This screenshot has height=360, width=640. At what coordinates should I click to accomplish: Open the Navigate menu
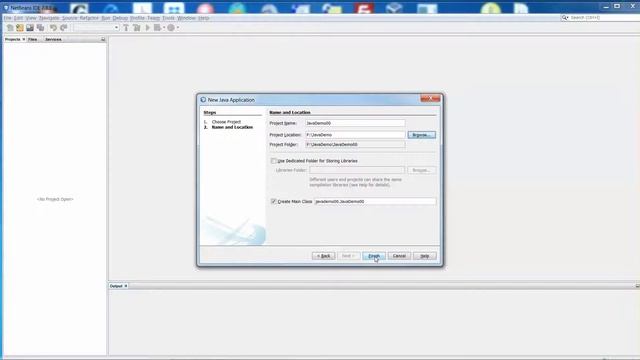pos(49,18)
